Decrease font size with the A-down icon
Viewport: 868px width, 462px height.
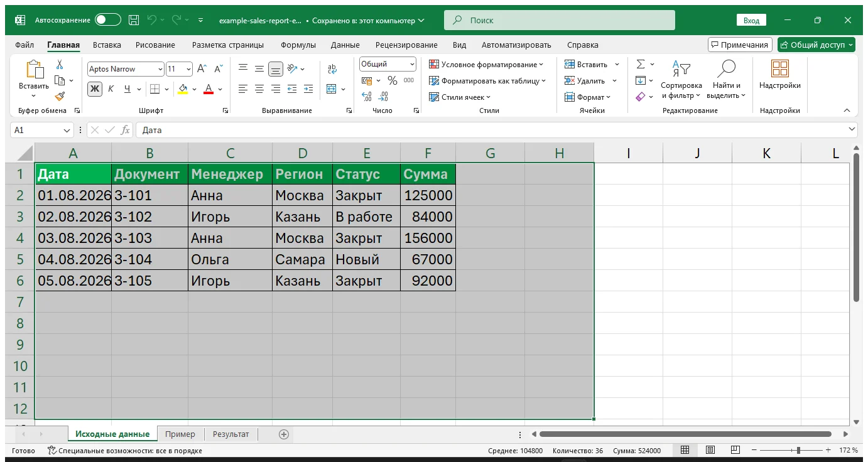tap(219, 69)
